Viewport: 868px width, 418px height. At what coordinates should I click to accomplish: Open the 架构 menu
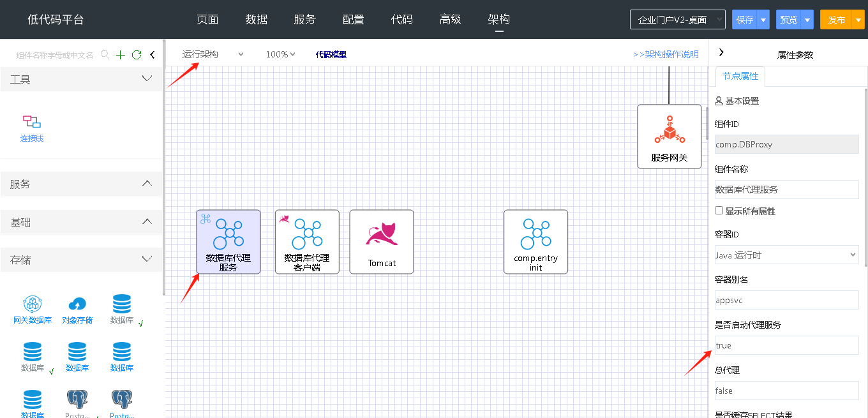(498, 19)
